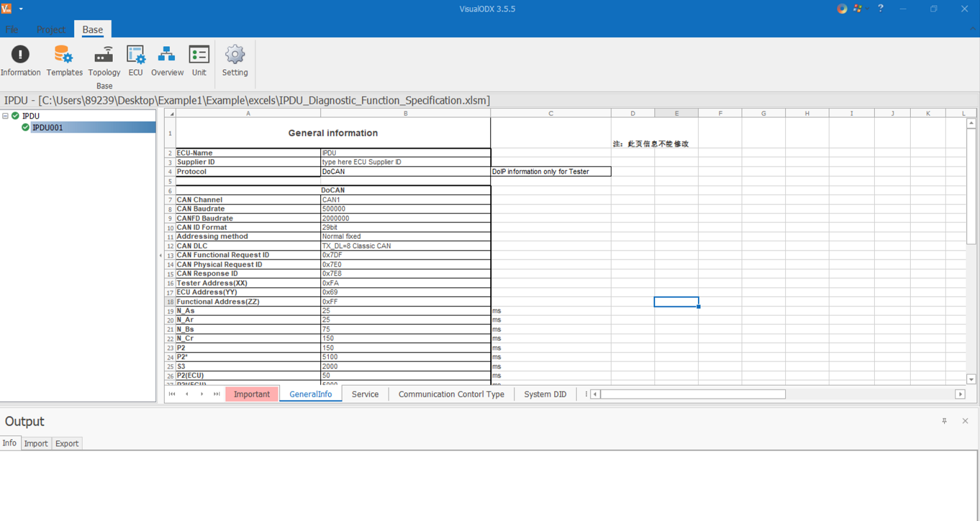The image size is (980, 521).
Task: Open the Setting gear tool
Action: tap(235, 61)
